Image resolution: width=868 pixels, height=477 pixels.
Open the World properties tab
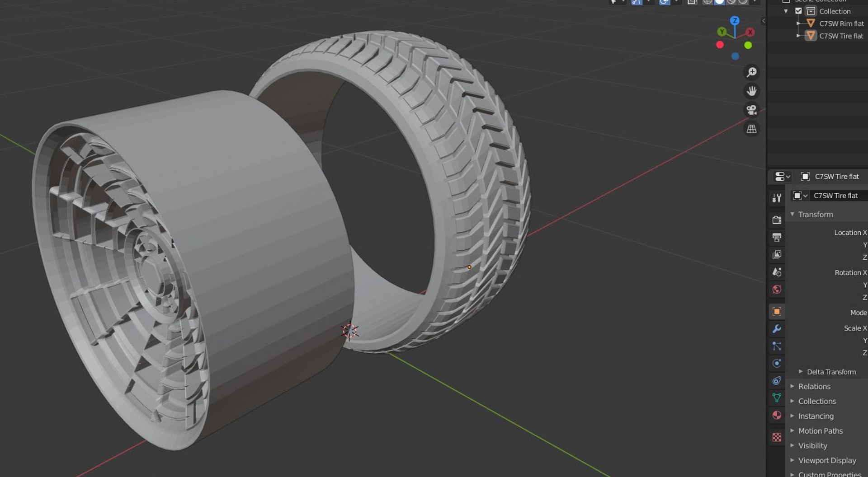(x=777, y=289)
